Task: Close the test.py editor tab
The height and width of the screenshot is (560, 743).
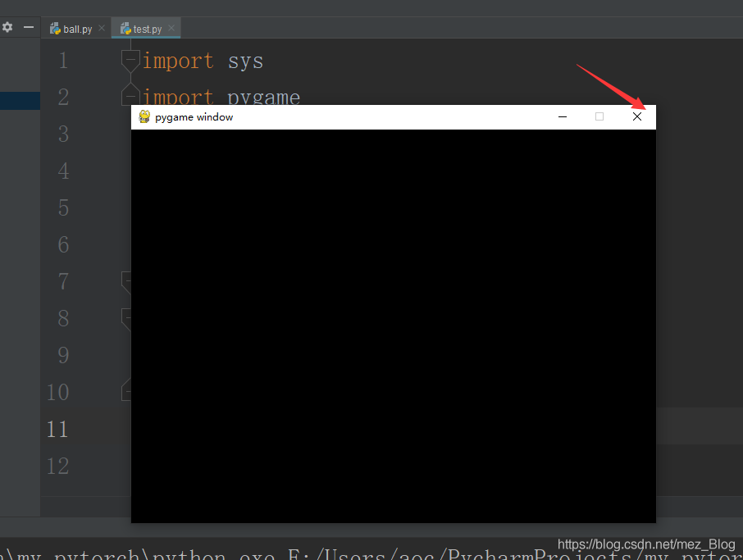Action: [171, 29]
